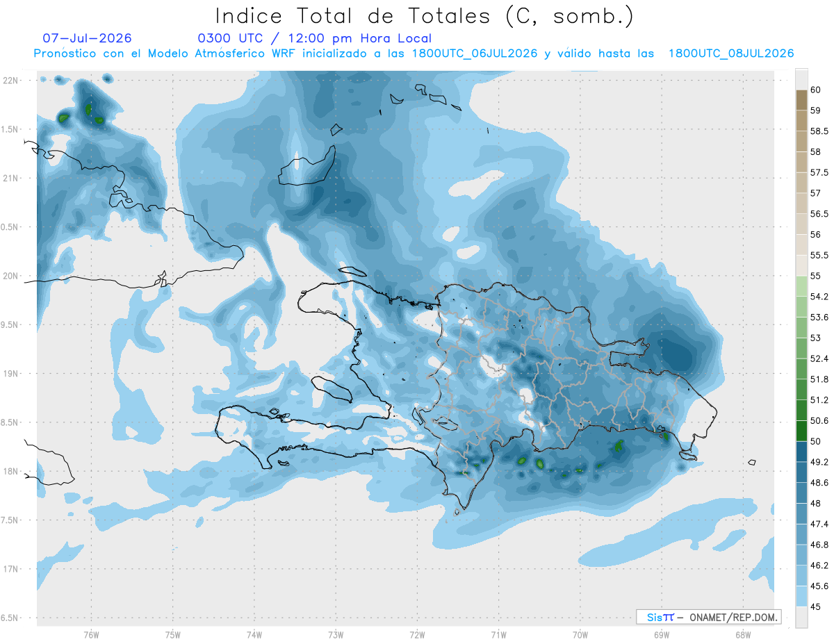
Task: Click the "70W" longitude label
Action: click(x=580, y=635)
